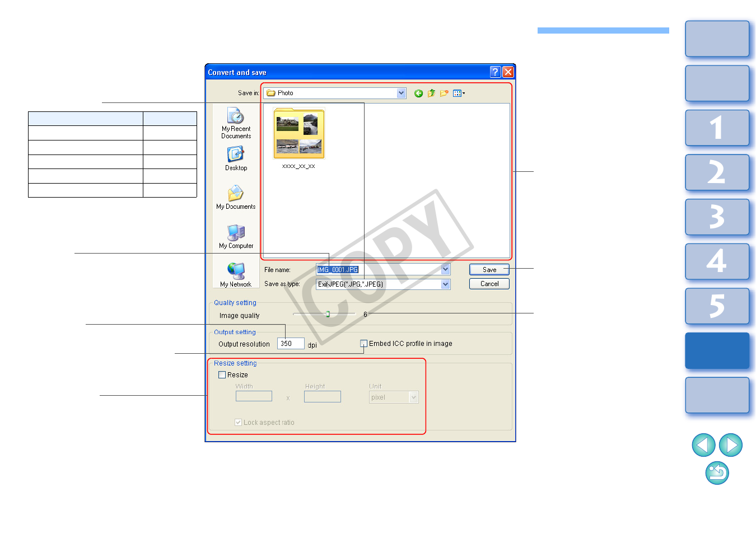Jump to chapter 5 tab

point(717,306)
